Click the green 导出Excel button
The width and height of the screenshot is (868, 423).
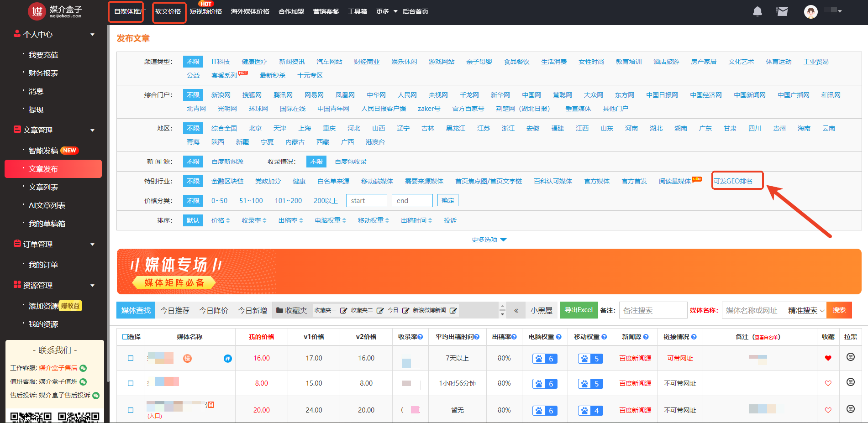(x=579, y=310)
